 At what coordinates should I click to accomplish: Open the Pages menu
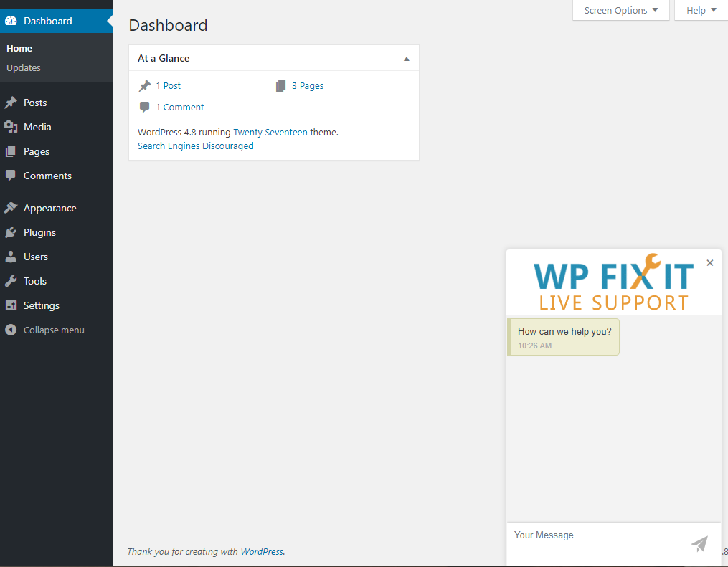56,151
